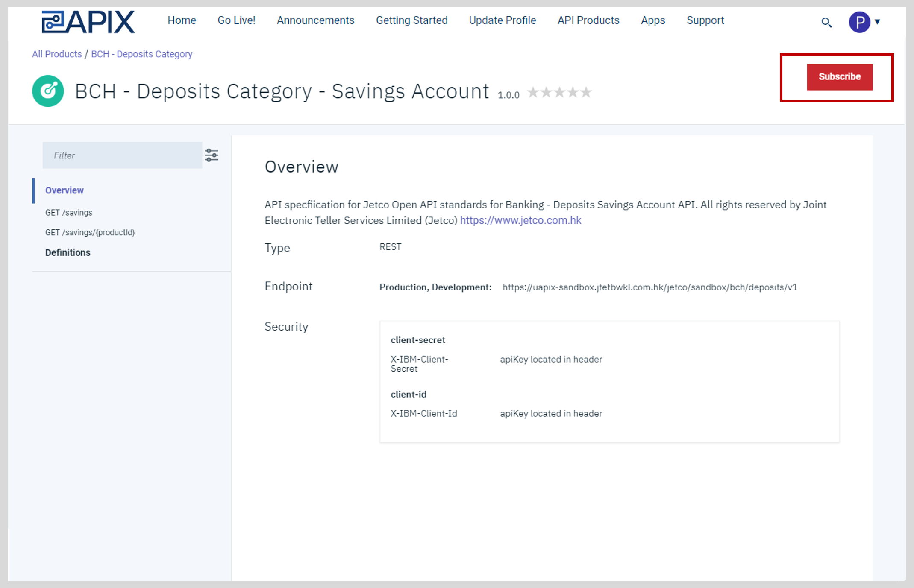This screenshot has width=914, height=588.
Task: Open the BCH - Deposits Category breadcrumb
Action: pos(141,54)
